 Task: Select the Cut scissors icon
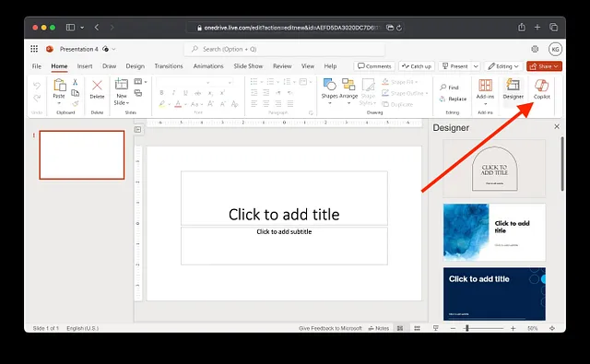[x=75, y=82]
